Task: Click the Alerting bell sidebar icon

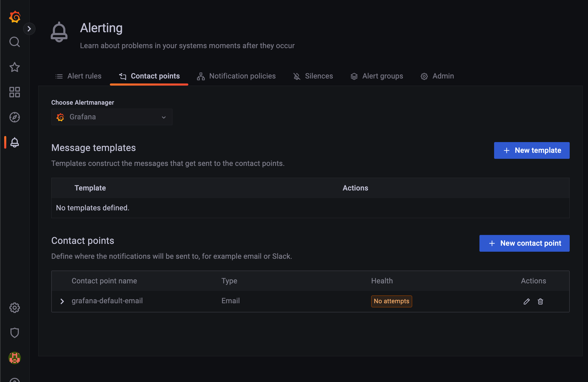Action: 15,142
